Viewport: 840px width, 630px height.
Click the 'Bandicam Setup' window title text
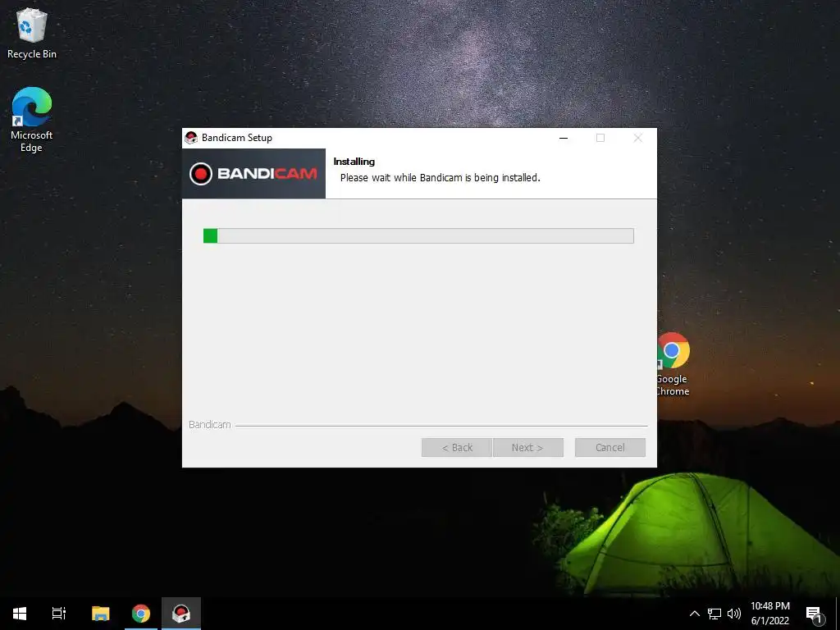click(237, 138)
